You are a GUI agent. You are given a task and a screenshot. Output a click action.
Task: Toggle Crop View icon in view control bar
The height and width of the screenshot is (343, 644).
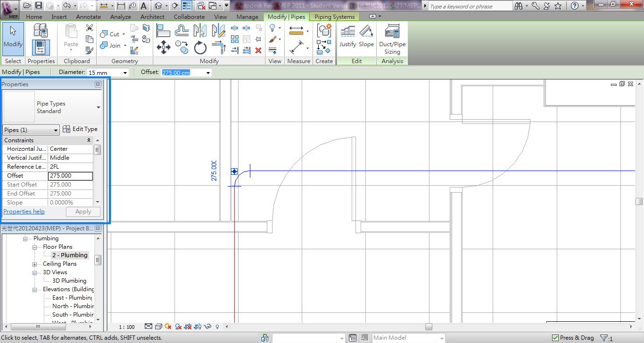(188, 327)
